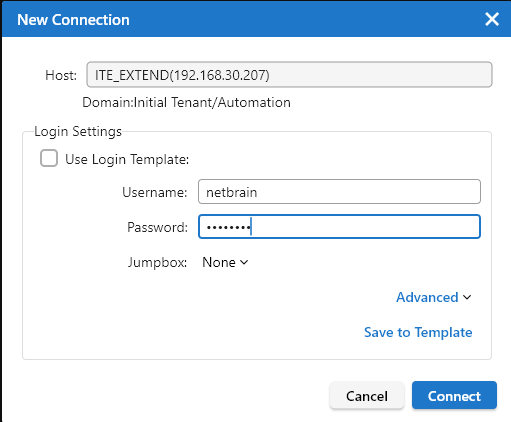
Task: Close the New Connection dialog
Action: click(x=492, y=19)
